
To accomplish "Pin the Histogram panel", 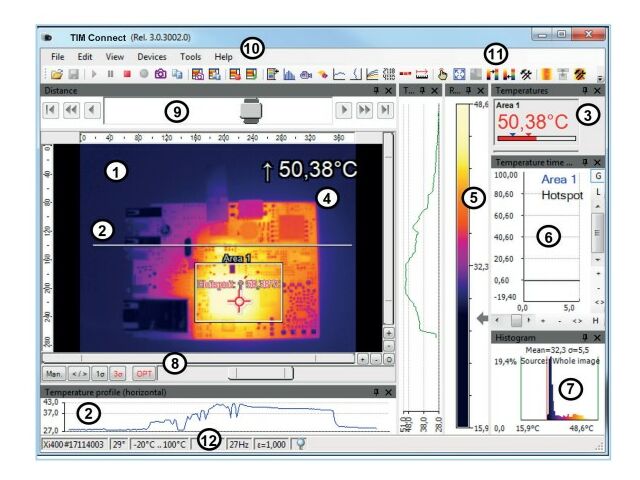I will [x=584, y=339].
